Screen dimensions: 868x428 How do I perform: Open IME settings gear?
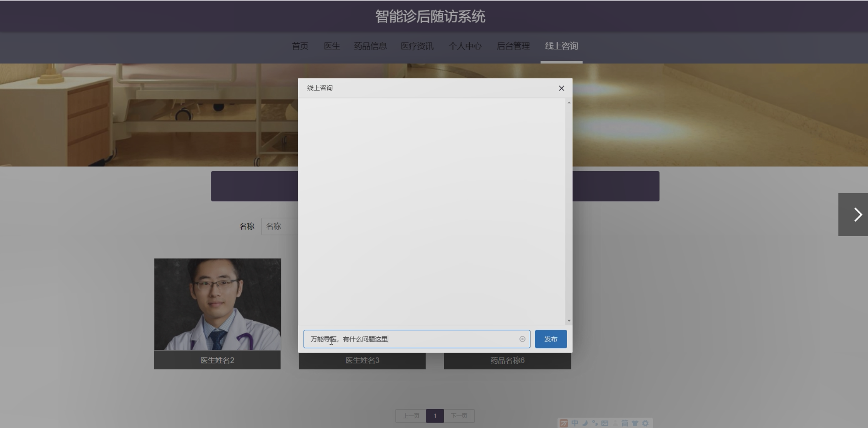tap(645, 423)
